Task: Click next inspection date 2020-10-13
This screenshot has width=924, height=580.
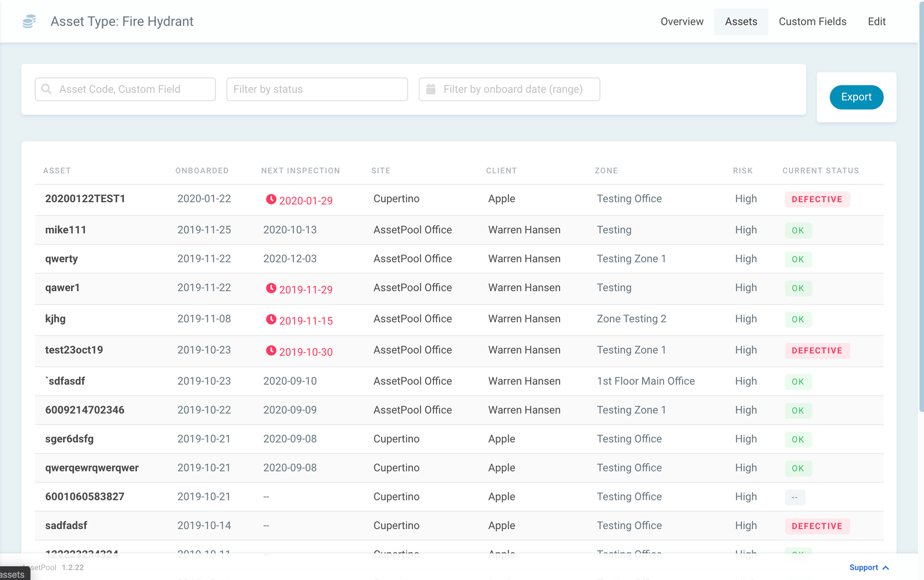Action: [x=290, y=230]
